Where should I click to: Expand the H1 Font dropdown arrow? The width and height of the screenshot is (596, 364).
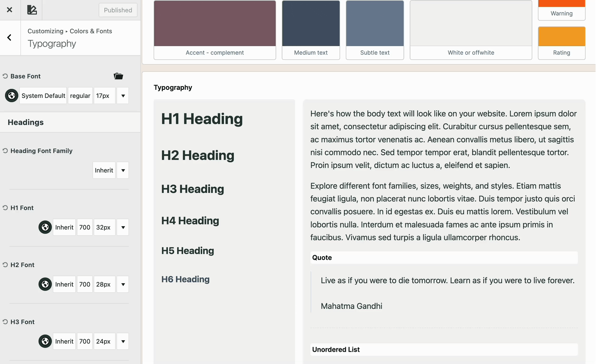123,227
